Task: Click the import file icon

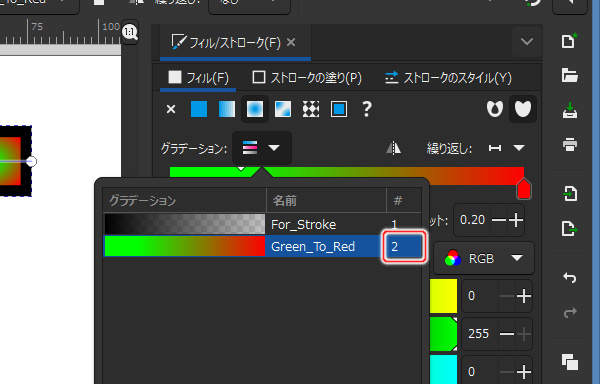Action: coord(569,194)
